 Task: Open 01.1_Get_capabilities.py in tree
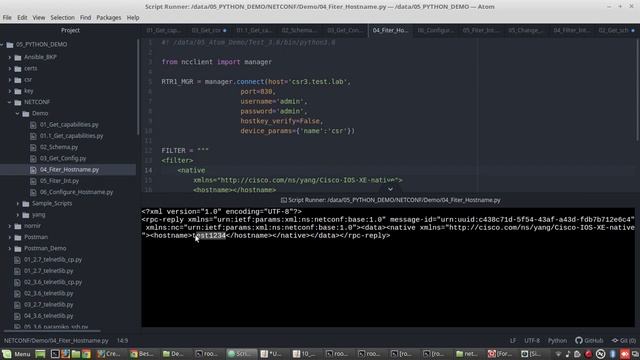[x=71, y=136]
